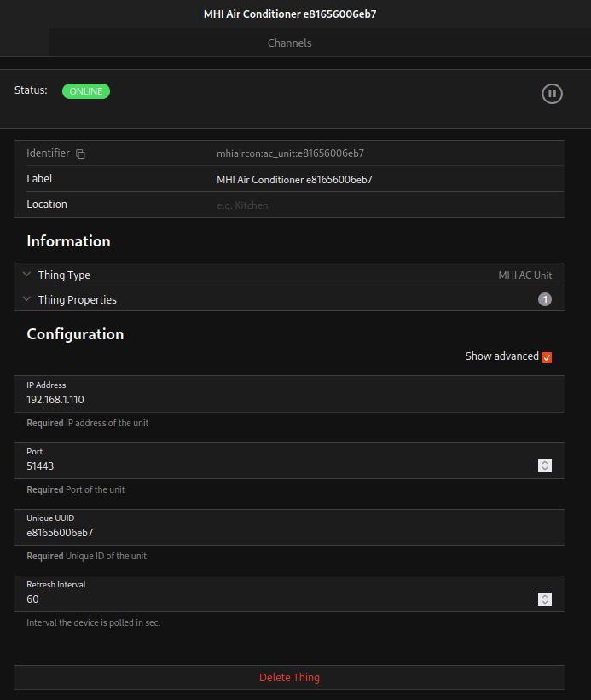Switch to the Channels tab
This screenshot has width=591, height=700.
[x=289, y=43]
